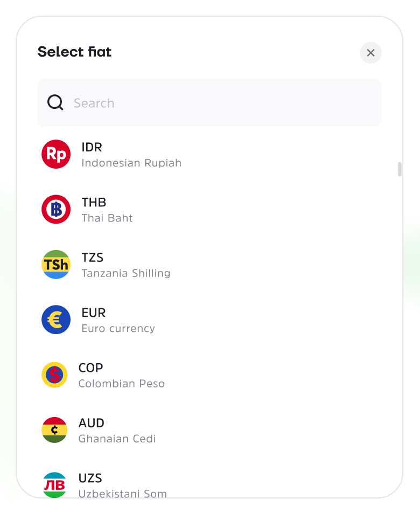Click the Ghanaian Cedi flag icon
This screenshot has width=420, height=520.
point(54,430)
